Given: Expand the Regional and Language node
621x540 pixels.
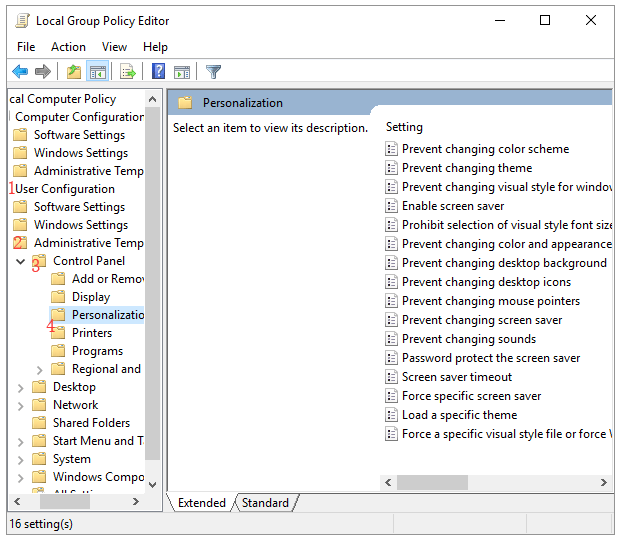Looking at the screenshot, I should [40, 370].
